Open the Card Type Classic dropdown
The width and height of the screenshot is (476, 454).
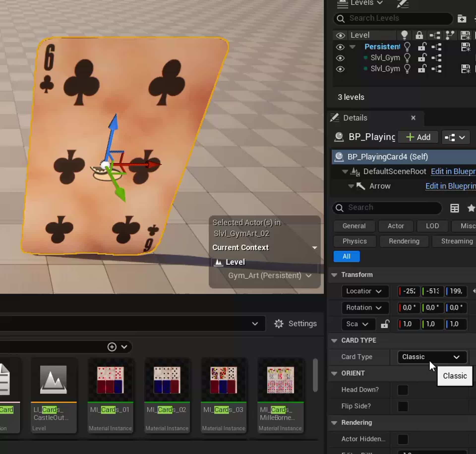point(432,357)
